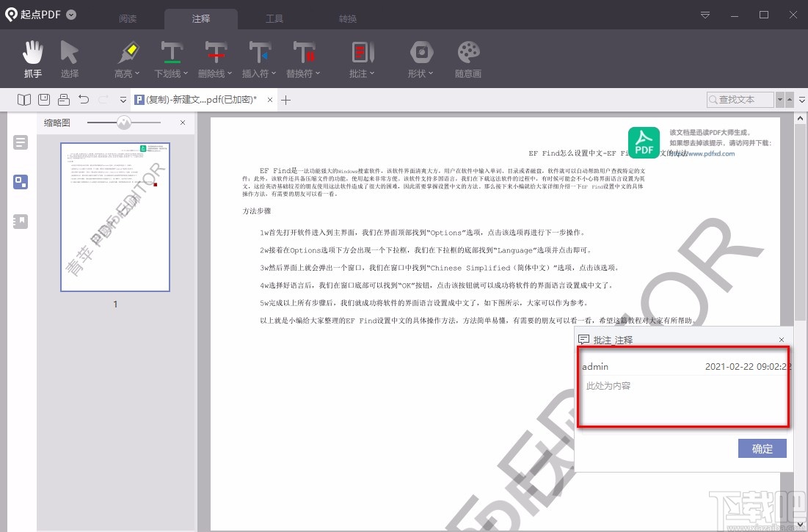Switch to the 注释 tab
Image resolution: width=808 pixels, height=532 pixels.
201,19
